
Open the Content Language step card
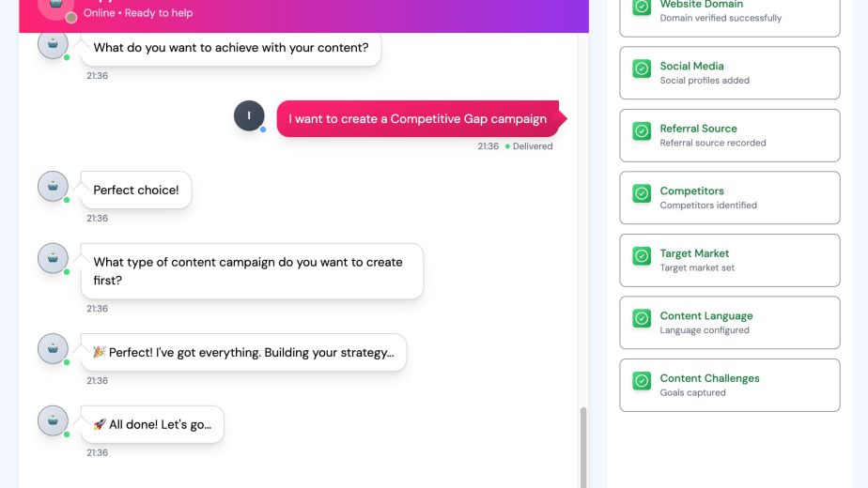(729, 323)
